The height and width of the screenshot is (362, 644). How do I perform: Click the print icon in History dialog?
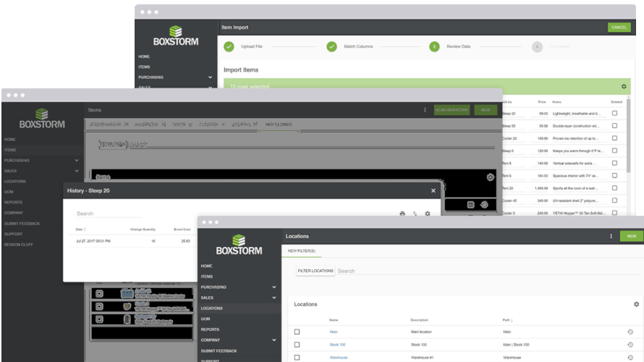tap(402, 214)
